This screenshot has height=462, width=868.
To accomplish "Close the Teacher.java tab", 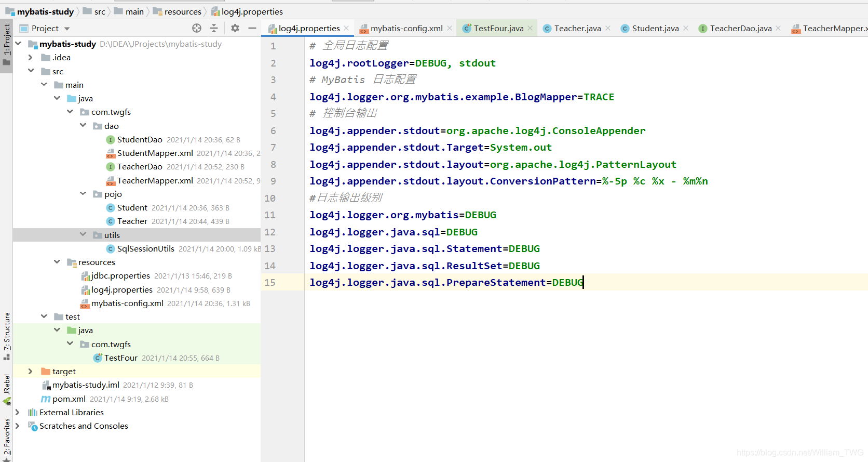I will tap(608, 28).
